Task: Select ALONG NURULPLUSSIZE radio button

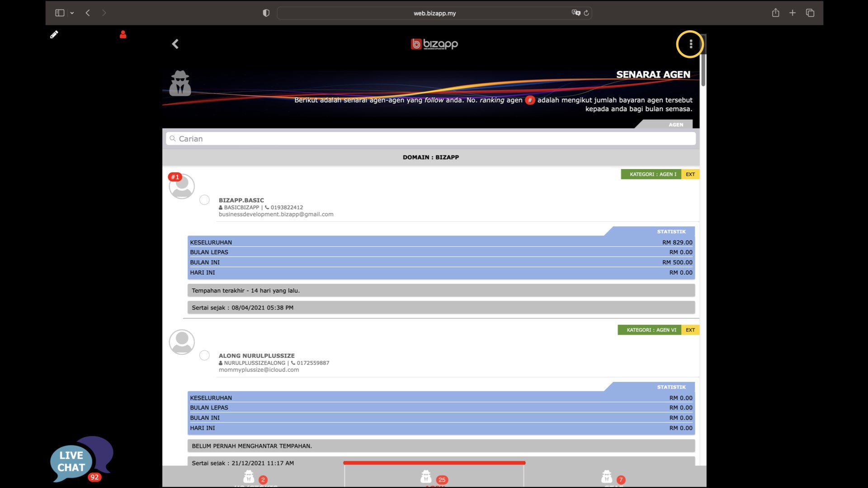Action: point(204,355)
